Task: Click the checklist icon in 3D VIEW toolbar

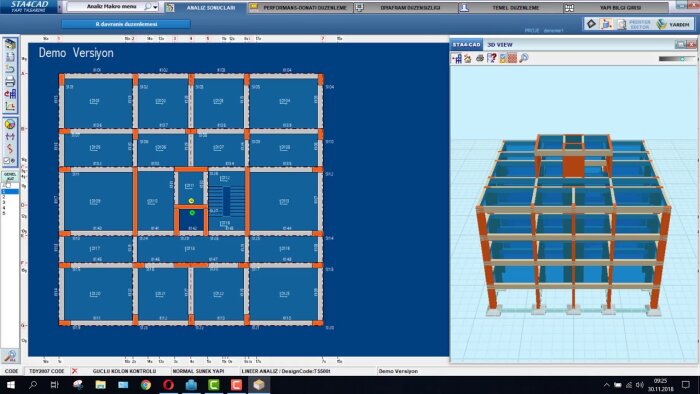Action: [503, 58]
